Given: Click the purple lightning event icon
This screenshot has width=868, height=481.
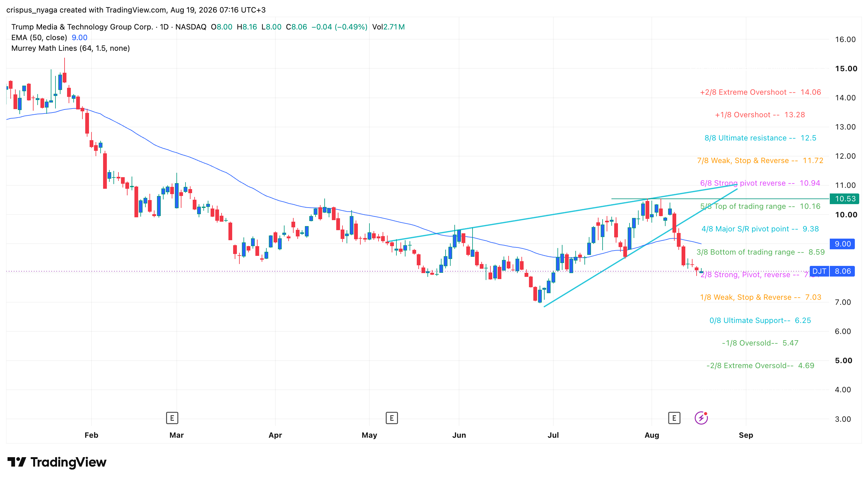Looking at the screenshot, I should (701, 418).
